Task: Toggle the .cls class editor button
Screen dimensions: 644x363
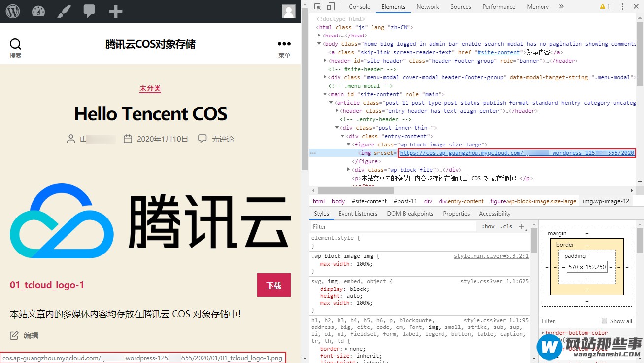Action: (506, 226)
